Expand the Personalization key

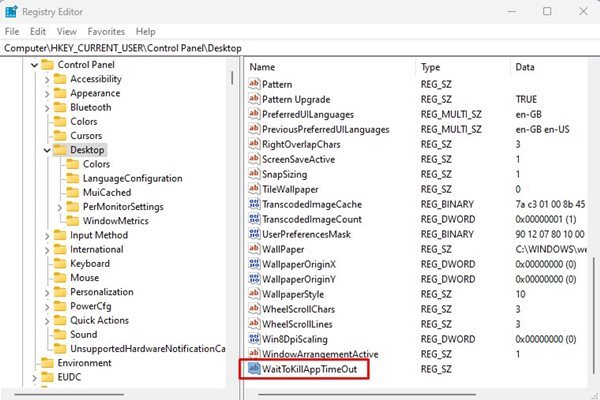(47, 292)
